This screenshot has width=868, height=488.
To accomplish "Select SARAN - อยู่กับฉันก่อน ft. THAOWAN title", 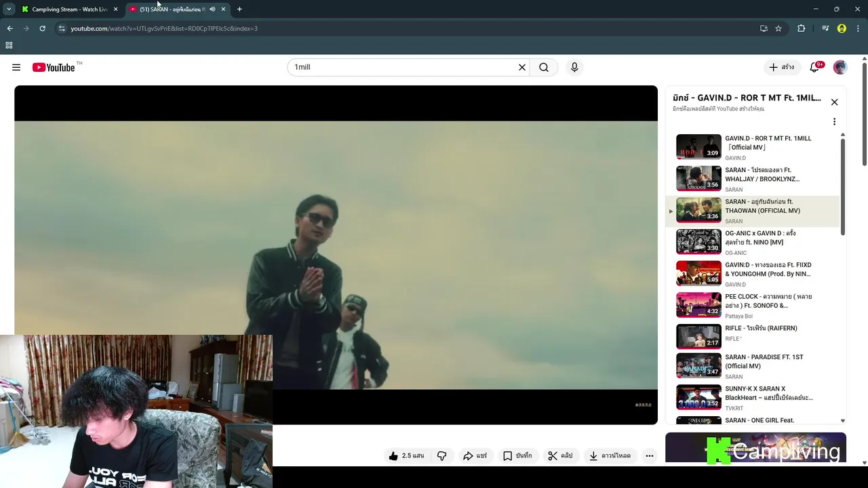I will tap(762, 206).
